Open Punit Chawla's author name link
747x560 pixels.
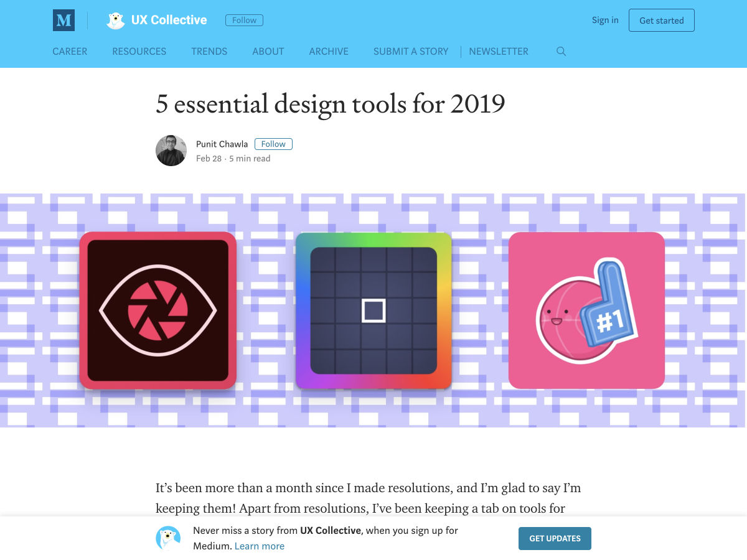[222, 144]
